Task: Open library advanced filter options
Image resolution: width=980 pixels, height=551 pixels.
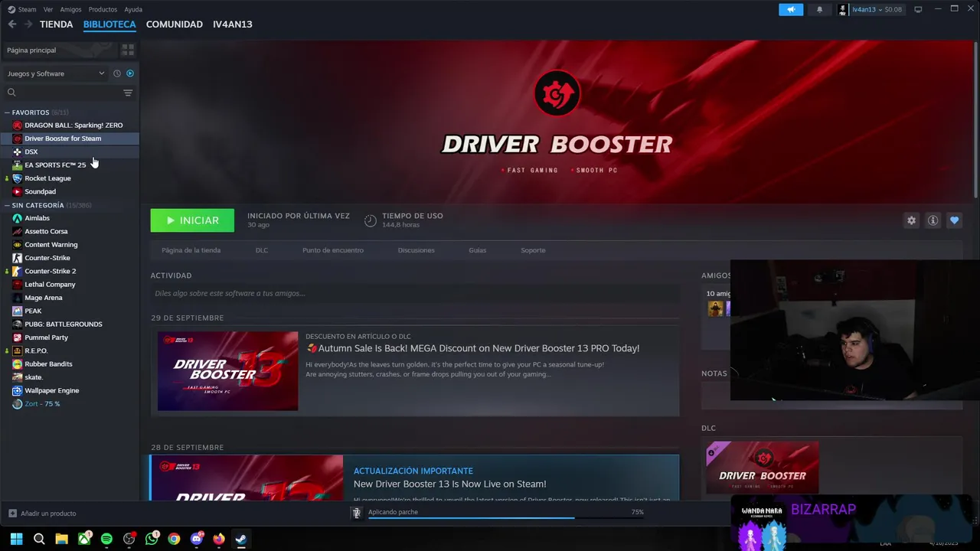Action: point(128,93)
